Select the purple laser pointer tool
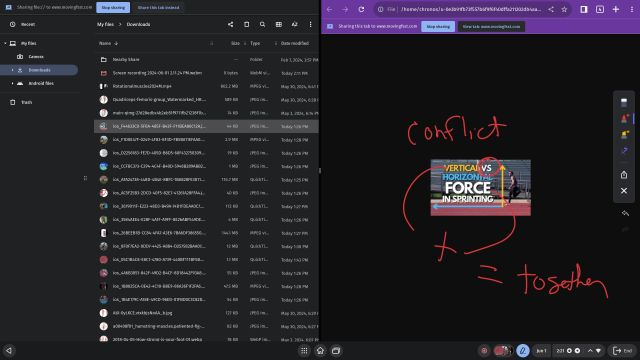The width and height of the screenshot is (640, 360). (624, 151)
